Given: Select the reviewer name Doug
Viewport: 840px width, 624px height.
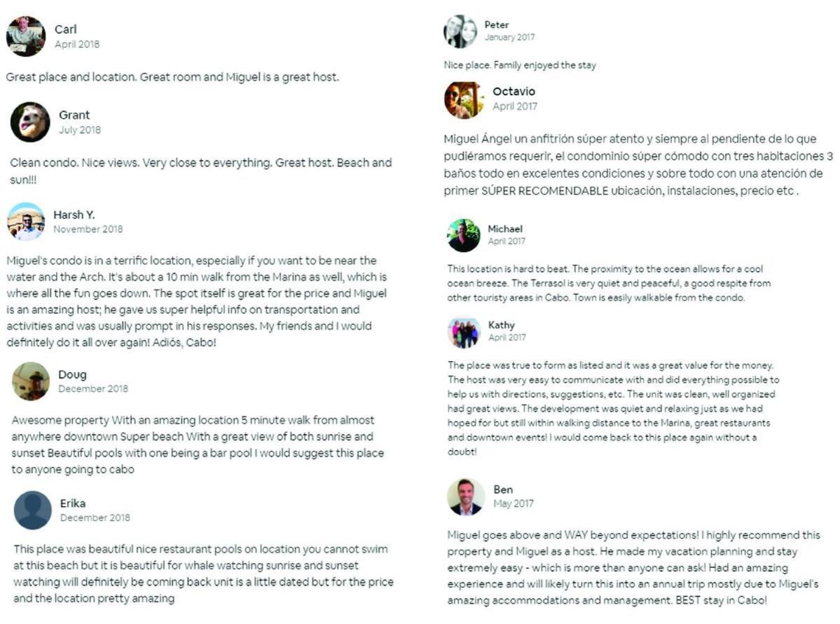Looking at the screenshot, I should pyautogui.click(x=72, y=374).
